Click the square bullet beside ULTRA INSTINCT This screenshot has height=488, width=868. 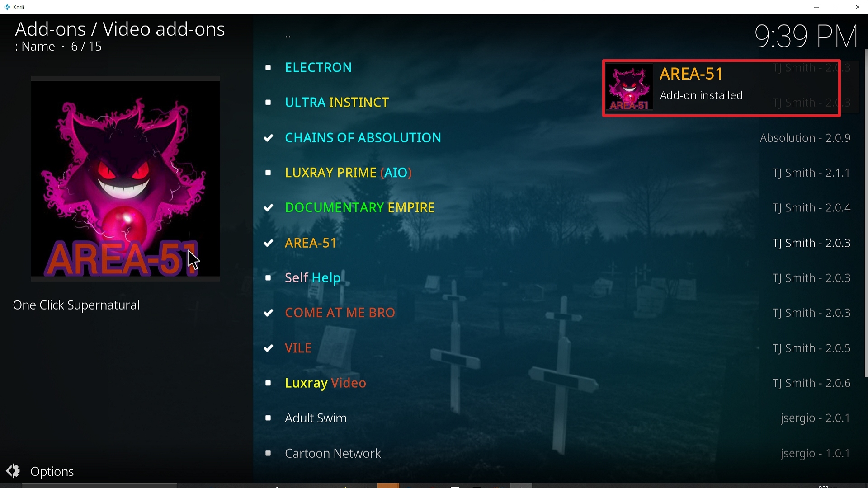click(x=268, y=103)
